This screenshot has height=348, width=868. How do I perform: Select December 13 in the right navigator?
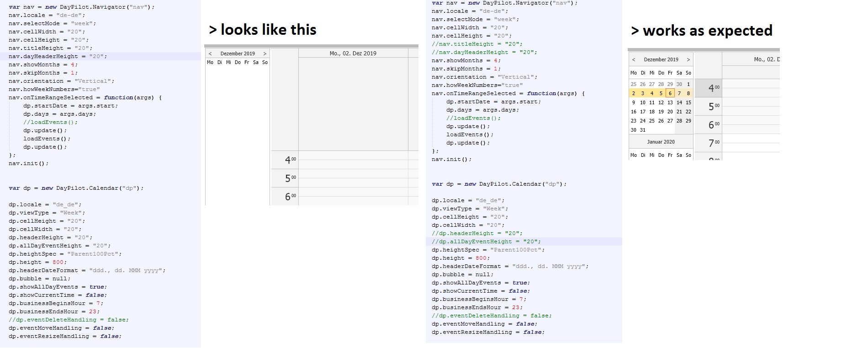(x=670, y=102)
